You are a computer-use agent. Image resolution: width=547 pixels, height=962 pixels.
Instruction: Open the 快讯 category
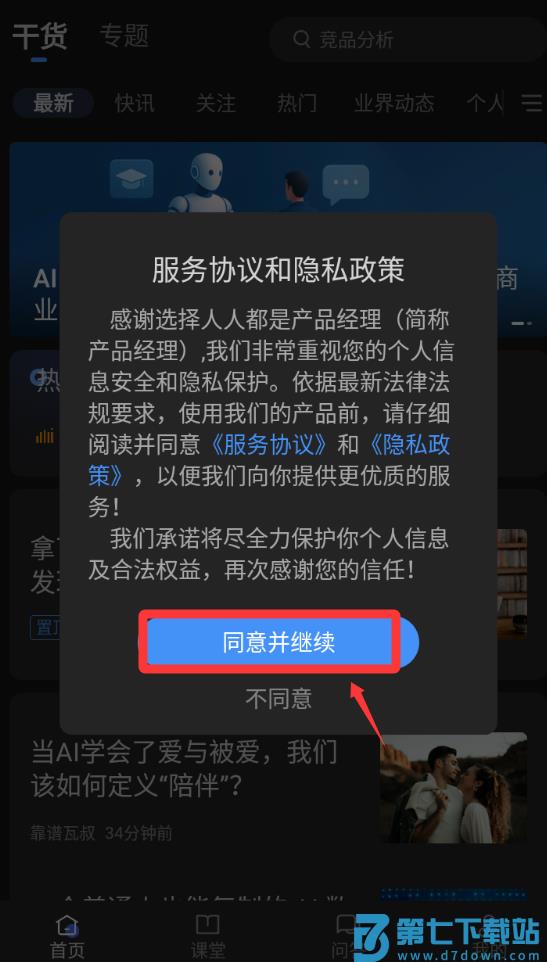pos(135,103)
